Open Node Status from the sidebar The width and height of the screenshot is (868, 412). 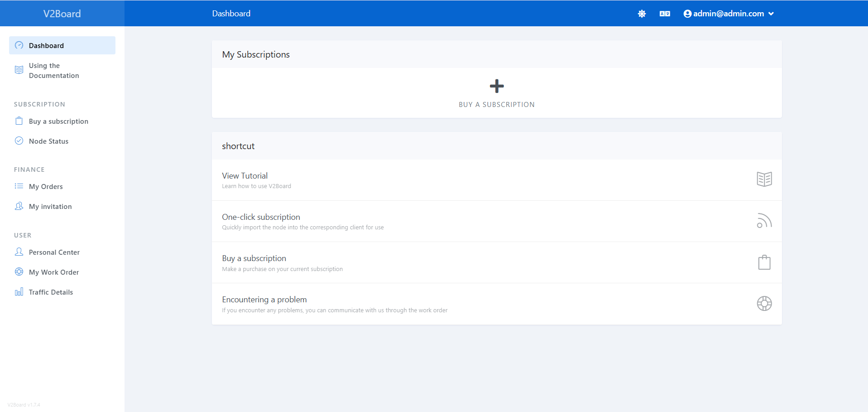tap(48, 141)
